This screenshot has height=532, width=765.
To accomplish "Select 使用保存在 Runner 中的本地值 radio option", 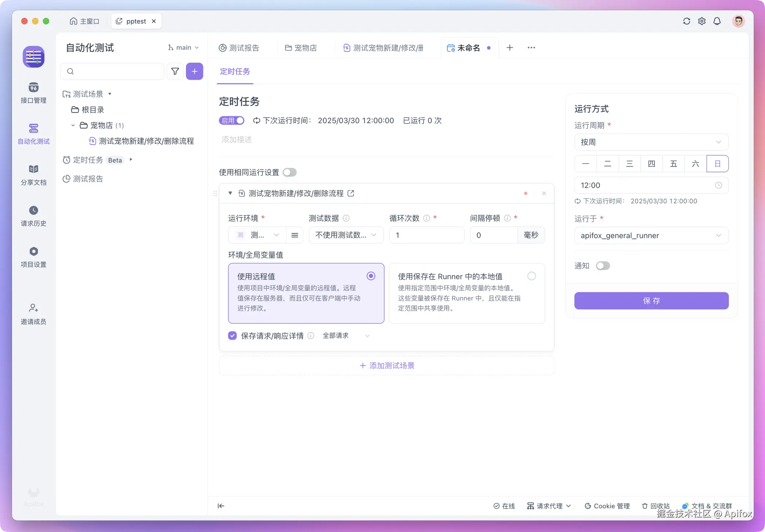I will 531,276.
